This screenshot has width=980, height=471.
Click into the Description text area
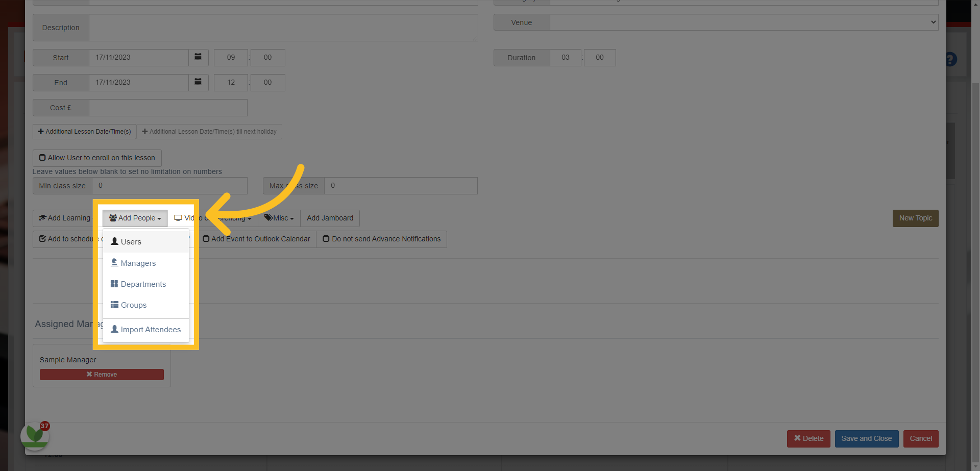click(283, 28)
